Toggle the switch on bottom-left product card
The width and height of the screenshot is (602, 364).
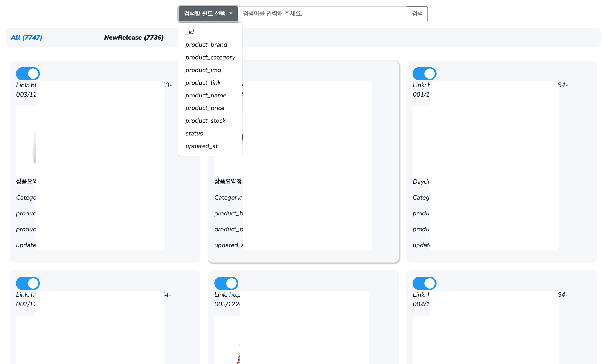(28, 283)
